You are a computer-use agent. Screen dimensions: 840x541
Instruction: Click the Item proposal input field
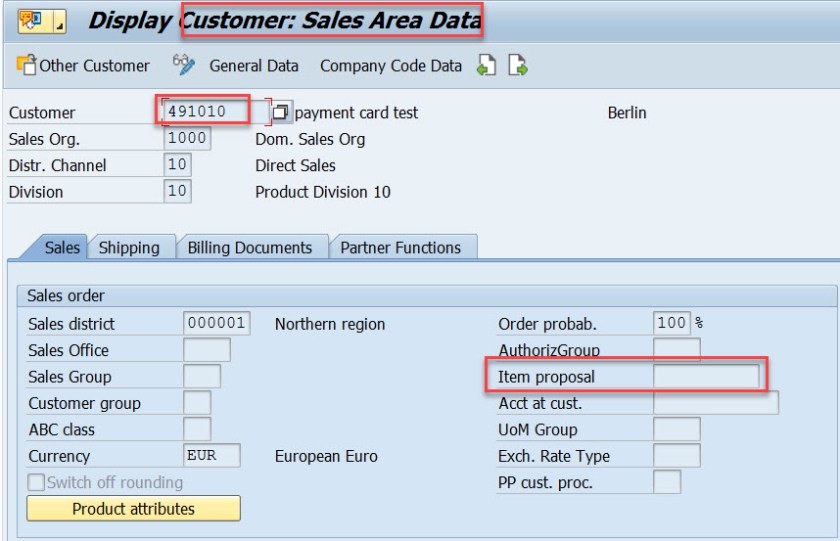click(706, 377)
